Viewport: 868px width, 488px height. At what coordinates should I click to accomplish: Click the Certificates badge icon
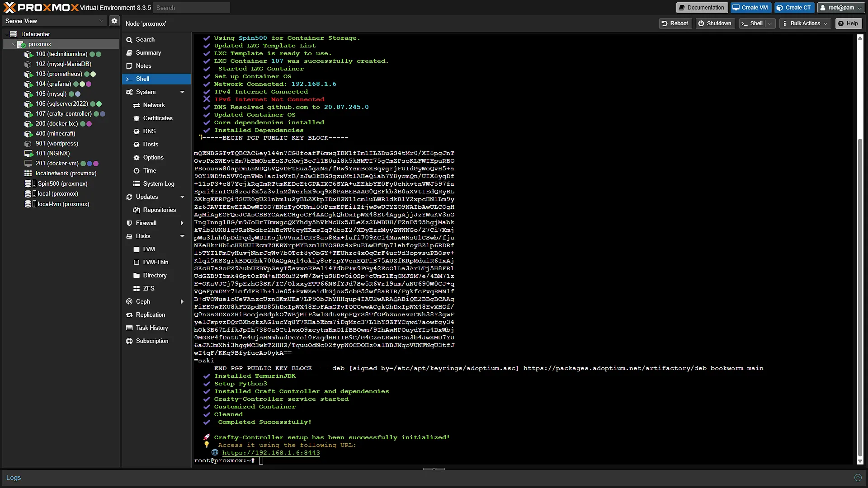tap(137, 118)
